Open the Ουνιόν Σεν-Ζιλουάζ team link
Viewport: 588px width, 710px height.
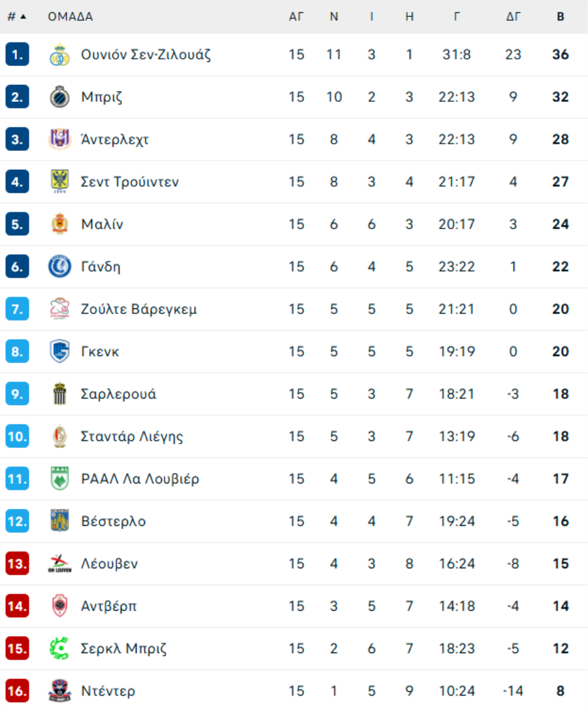pyautogui.click(x=146, y=55)
